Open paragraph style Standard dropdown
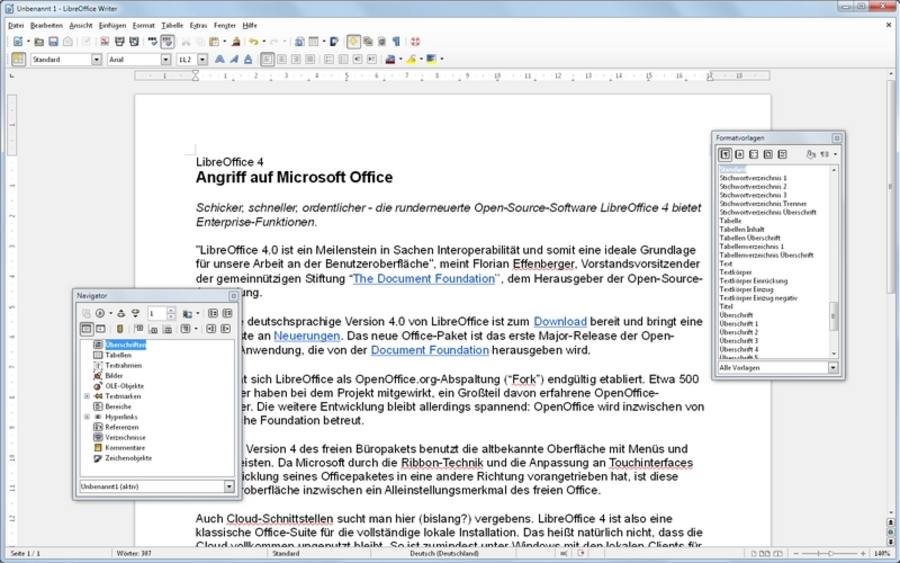Screen dimensions: 900x563 (x=96, y=59)
